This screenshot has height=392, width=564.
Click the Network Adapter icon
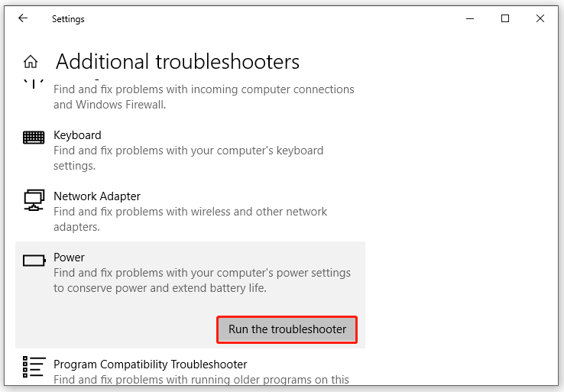(x=34, y=200)
